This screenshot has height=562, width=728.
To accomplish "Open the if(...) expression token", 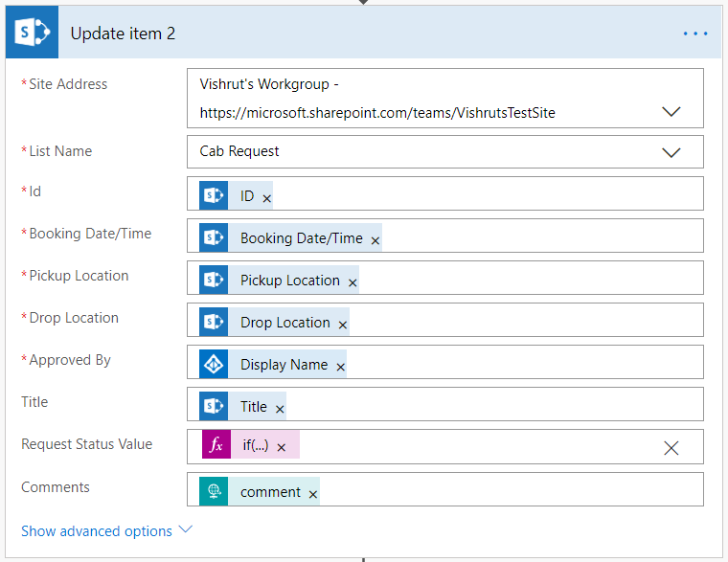I will (256, 445).
